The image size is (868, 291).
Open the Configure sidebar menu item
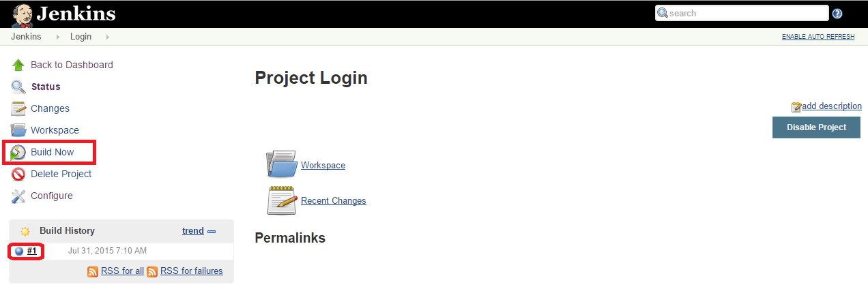pyautogui.click(x=52, y=196)
